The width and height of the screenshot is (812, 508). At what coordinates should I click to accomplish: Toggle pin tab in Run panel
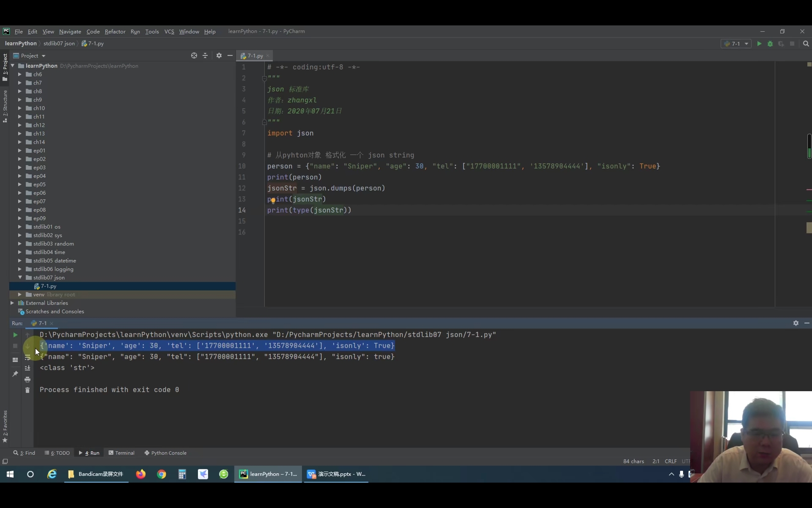pos(15,374)
